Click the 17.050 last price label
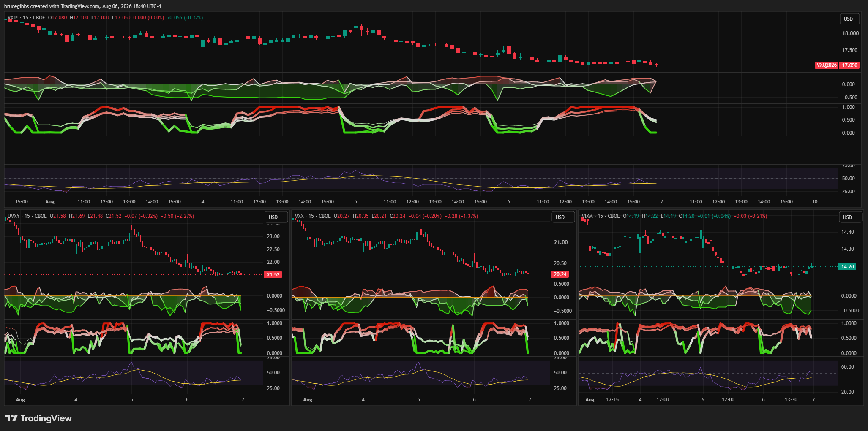 click(850, 65)
